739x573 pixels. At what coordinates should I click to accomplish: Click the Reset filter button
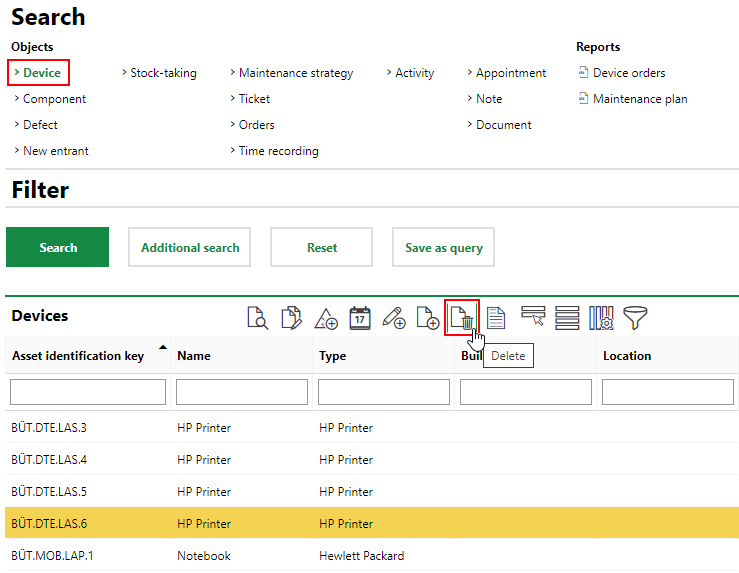(x=321, y=248)
